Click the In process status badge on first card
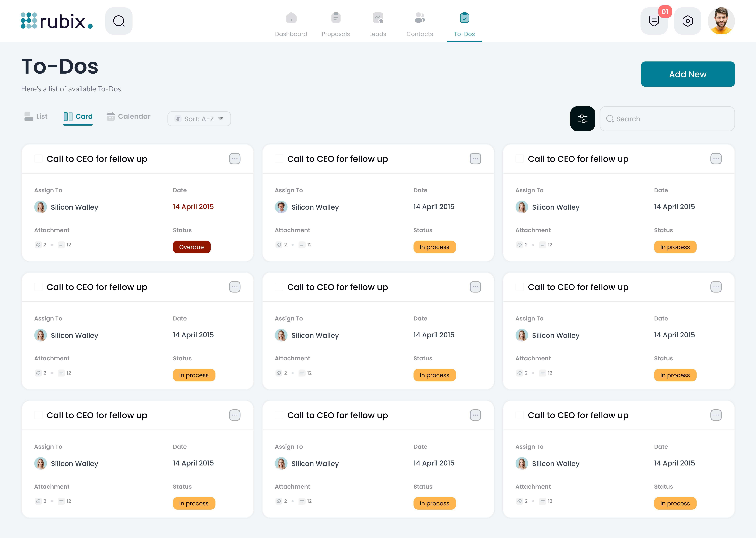 pos(435,247)
